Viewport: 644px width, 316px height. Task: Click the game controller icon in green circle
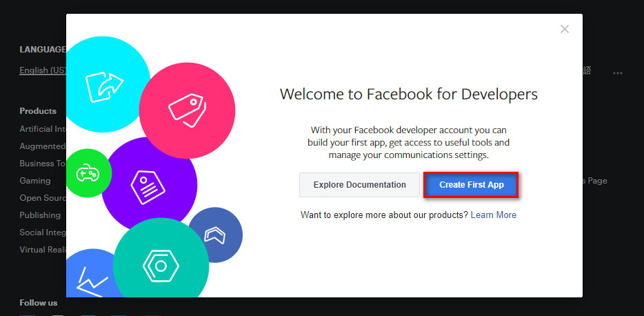click(88, 173)
